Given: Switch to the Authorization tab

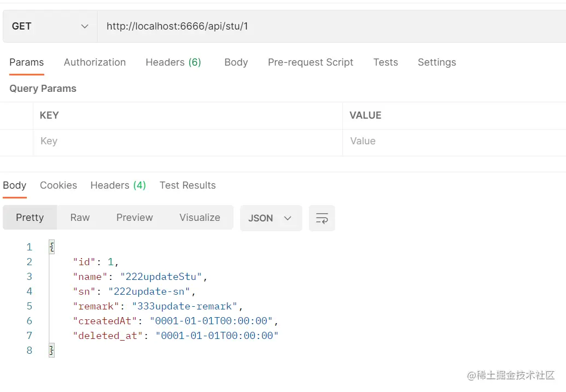Looking at the screenshot, I should click(x=95, y=62).
